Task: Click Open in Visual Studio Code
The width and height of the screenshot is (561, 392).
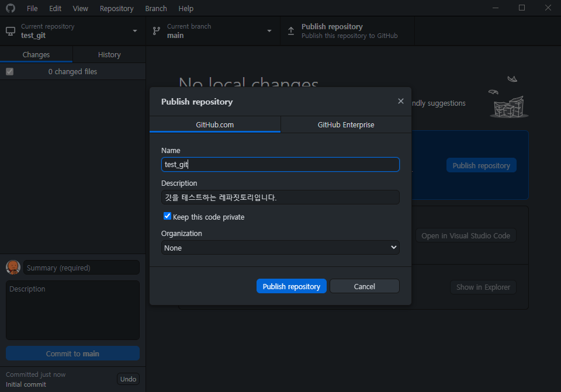Action: coord(466,235)
